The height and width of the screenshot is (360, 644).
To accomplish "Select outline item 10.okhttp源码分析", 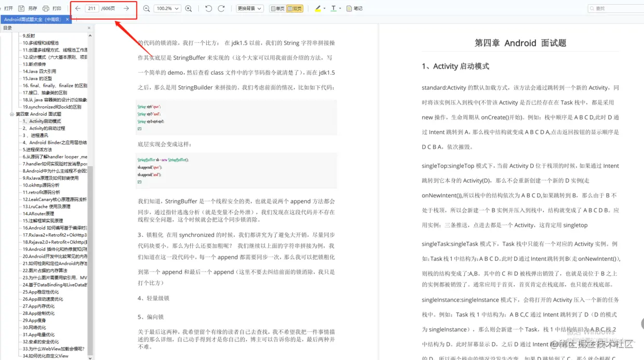I will coord(41,185).
